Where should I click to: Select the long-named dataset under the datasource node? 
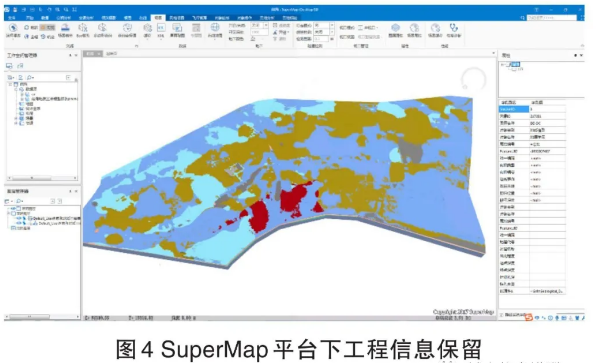click(x=54, y=99)
